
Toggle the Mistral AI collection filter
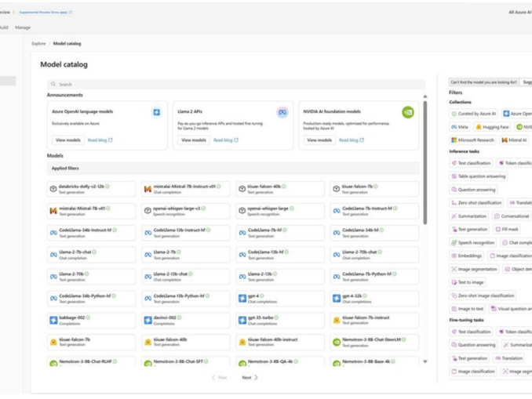(x=514, y=140)
